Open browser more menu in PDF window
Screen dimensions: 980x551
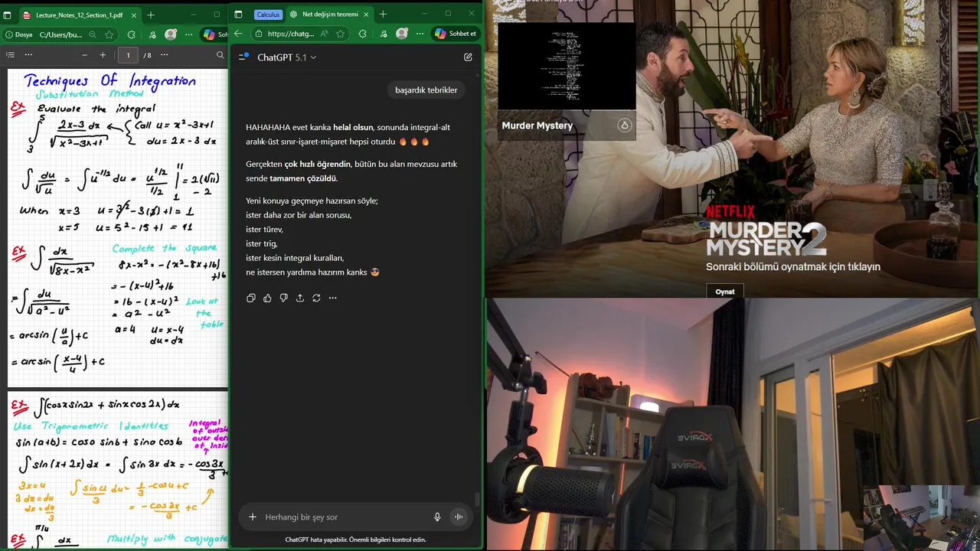[x=188, y=34]
